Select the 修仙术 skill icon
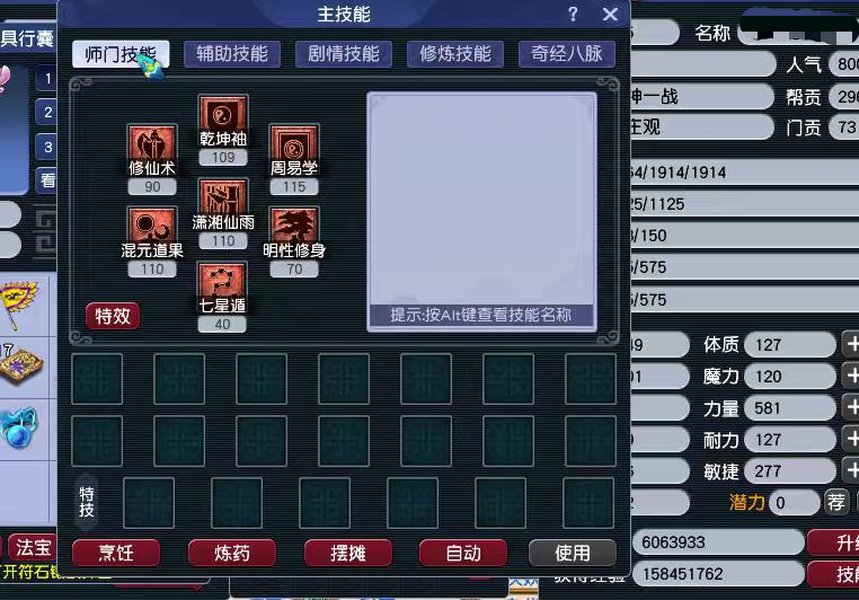This screenshot has width=859, height=600. point(152,144)
